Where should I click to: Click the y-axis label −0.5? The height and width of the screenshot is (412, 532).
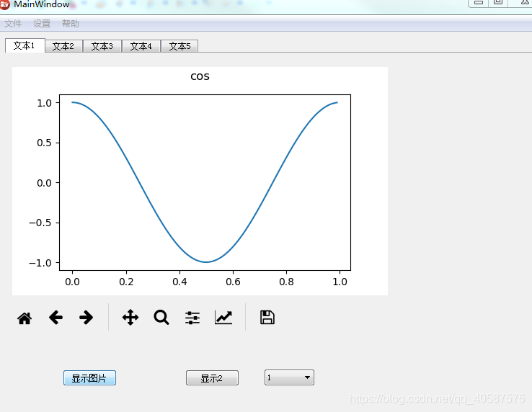tap(40, 223)
